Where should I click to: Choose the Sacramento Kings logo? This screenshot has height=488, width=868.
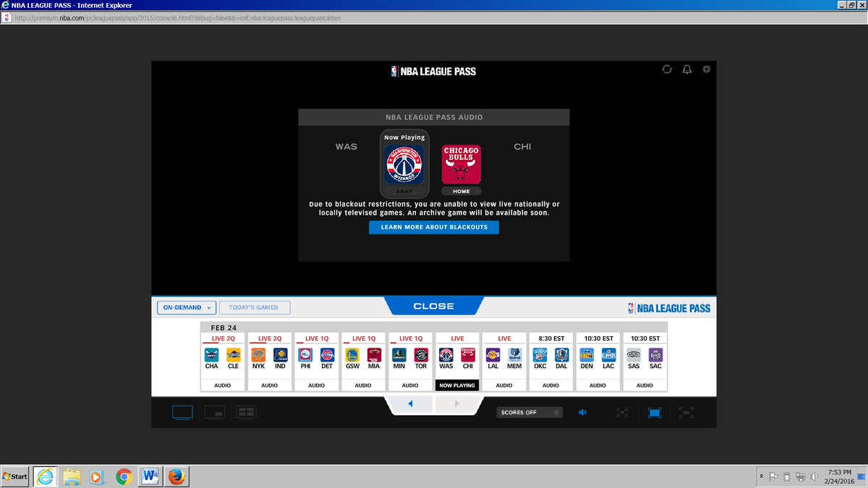[655, 355]
